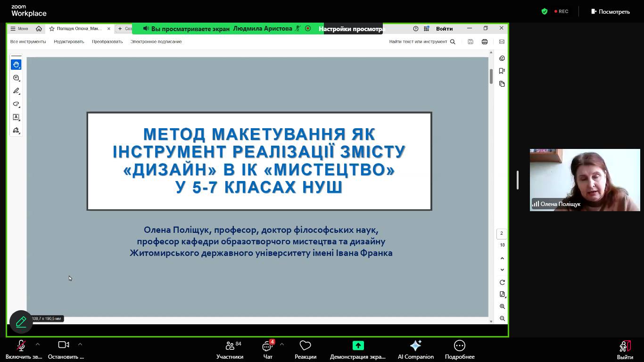Open Электронное подписание menu item
Image resolution: width=644 pixels, height=362 pixels.
[x=156, y=41]
